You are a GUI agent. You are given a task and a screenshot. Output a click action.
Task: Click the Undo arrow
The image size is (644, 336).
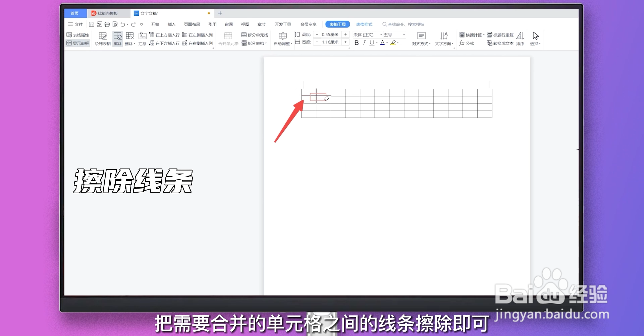[x=123, y=24]
